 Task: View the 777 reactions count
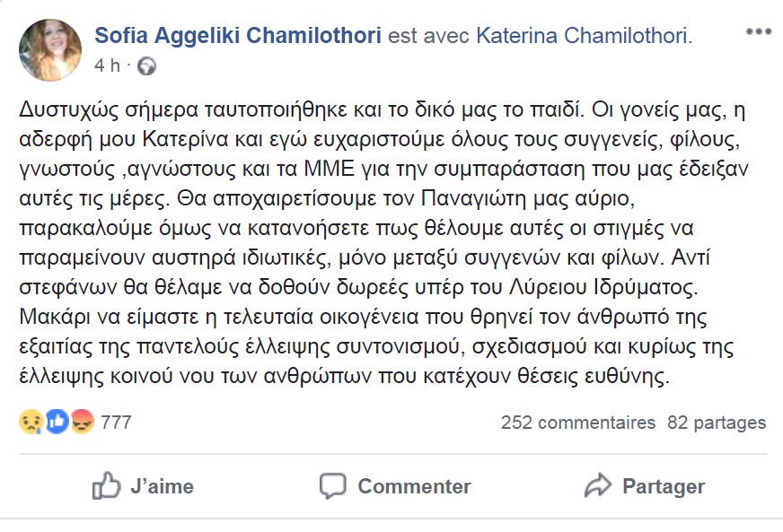point(116,423)
